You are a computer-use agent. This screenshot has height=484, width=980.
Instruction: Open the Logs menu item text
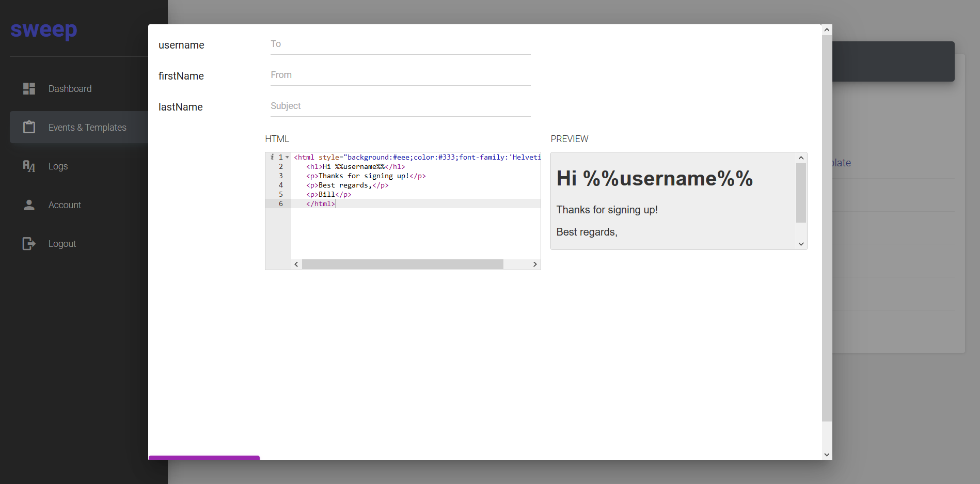point(58,166)
